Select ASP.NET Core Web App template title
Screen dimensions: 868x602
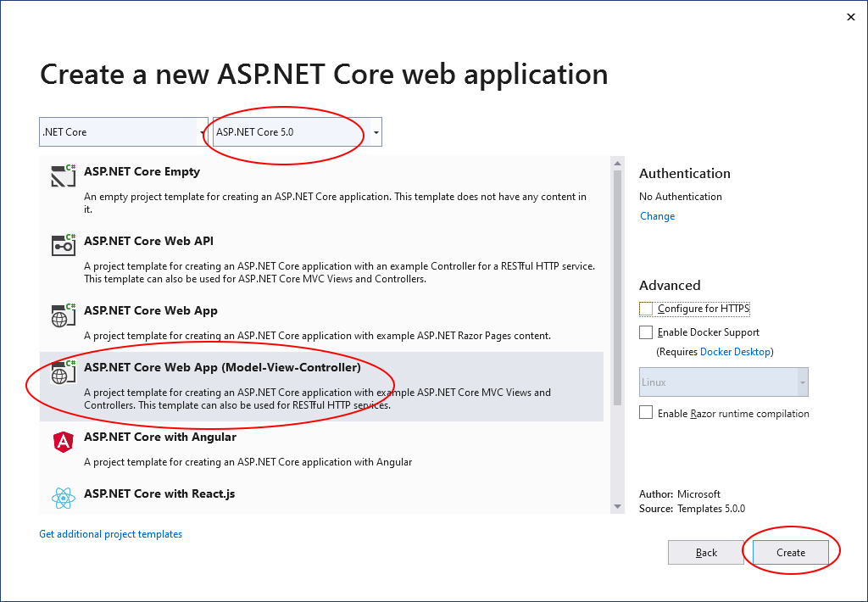pos(151,310)
